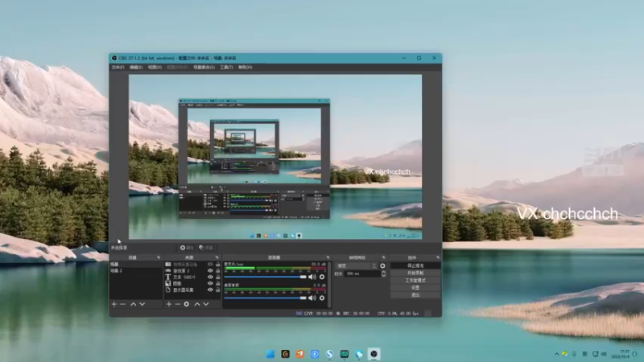Hide the 图像 source via eye icon
Screen dimensions: 644x362
[210, 284]
